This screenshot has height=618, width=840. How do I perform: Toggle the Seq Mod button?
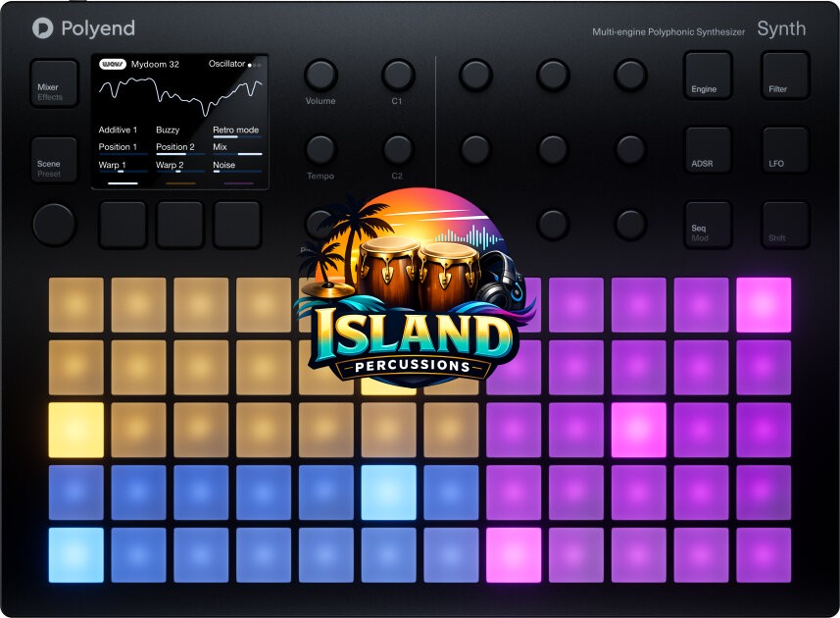[x=709, y=225]
